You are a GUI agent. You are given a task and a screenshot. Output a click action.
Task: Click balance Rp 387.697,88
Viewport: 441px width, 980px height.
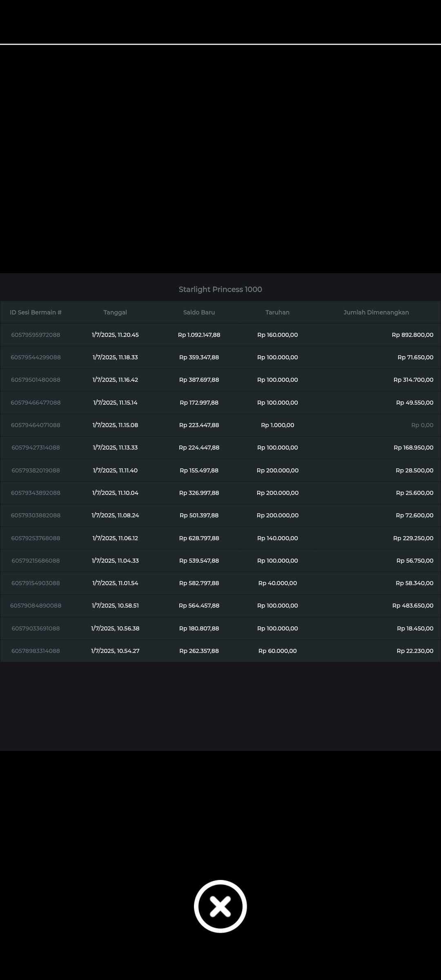point(199,380)
